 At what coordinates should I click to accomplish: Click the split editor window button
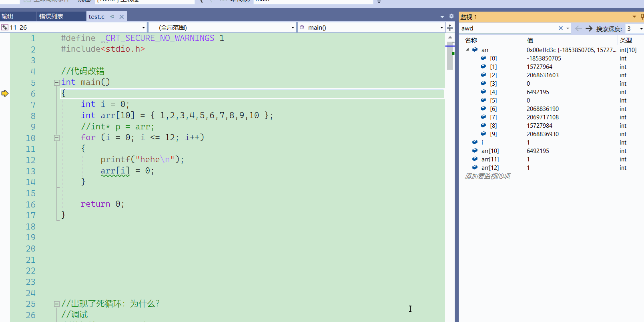450,27
